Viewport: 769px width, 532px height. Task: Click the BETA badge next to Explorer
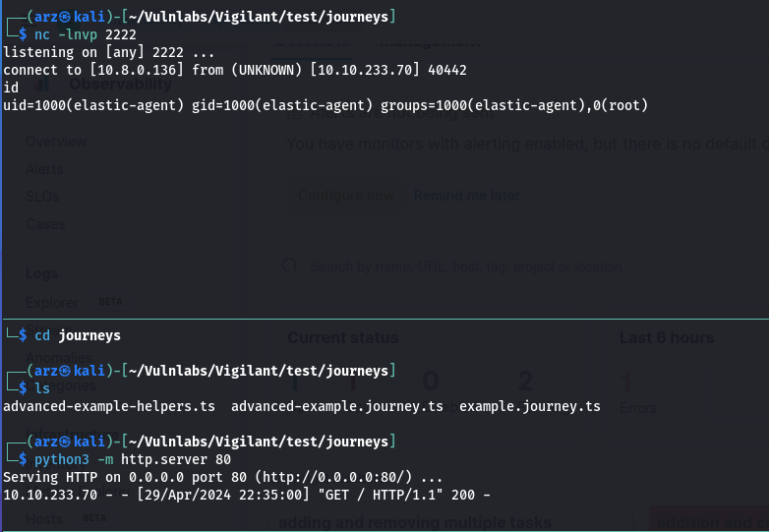[110, 302]
